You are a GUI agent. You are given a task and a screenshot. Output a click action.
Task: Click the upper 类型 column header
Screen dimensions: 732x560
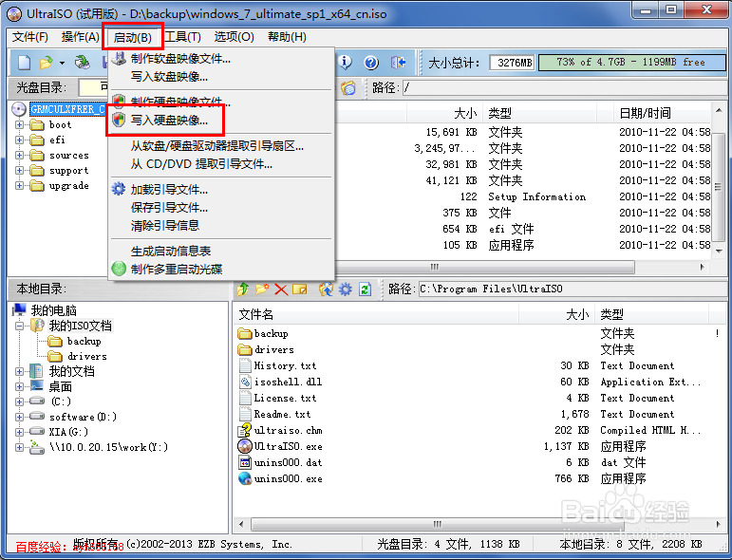539,112
